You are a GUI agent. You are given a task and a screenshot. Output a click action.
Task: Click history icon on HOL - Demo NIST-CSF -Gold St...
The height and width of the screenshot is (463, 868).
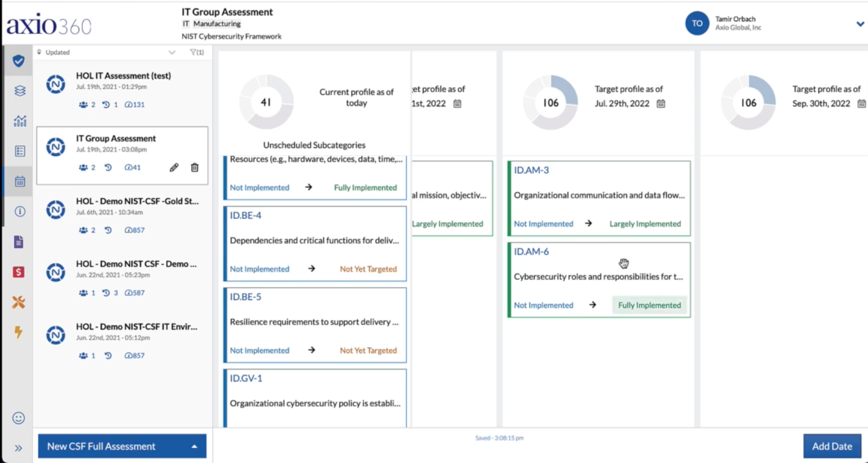point(108,230)
